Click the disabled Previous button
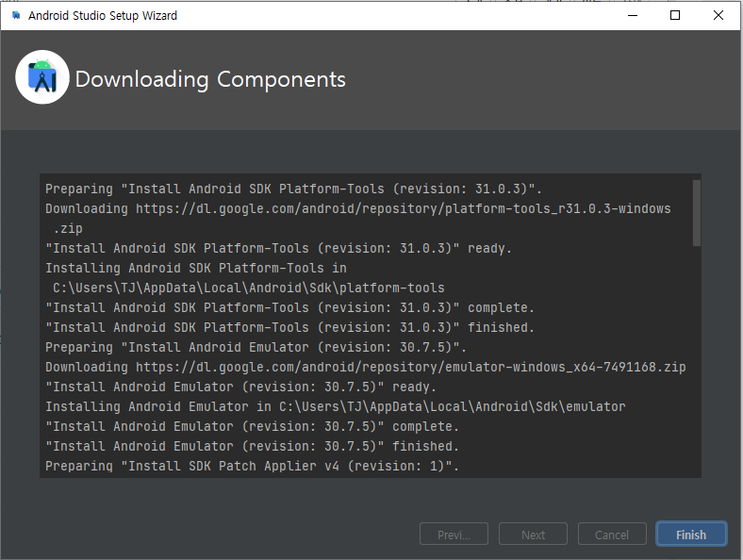The image size is (743, 560). pos(454,535)
